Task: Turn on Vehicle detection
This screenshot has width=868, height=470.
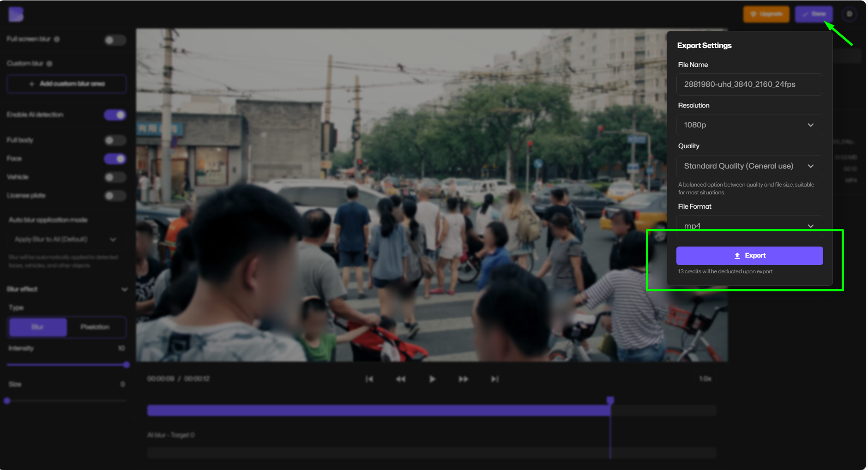Action: point(115,177)
